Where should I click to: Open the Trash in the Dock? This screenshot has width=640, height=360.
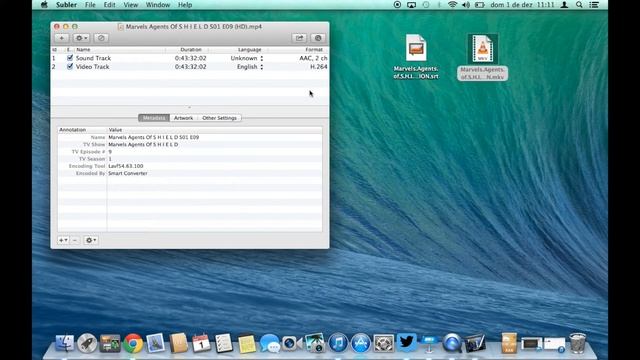pos(578,343)
